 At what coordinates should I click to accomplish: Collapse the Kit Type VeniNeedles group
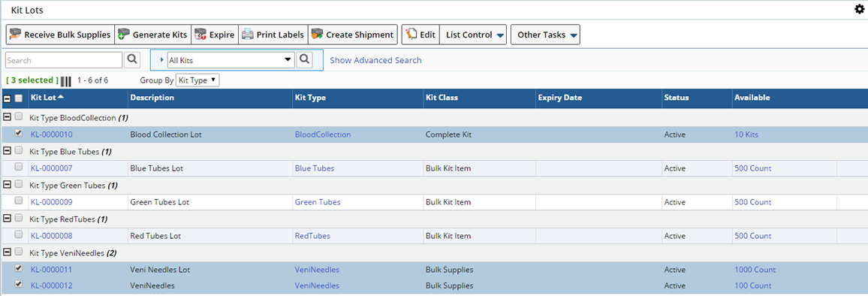(x=8, y=252)
